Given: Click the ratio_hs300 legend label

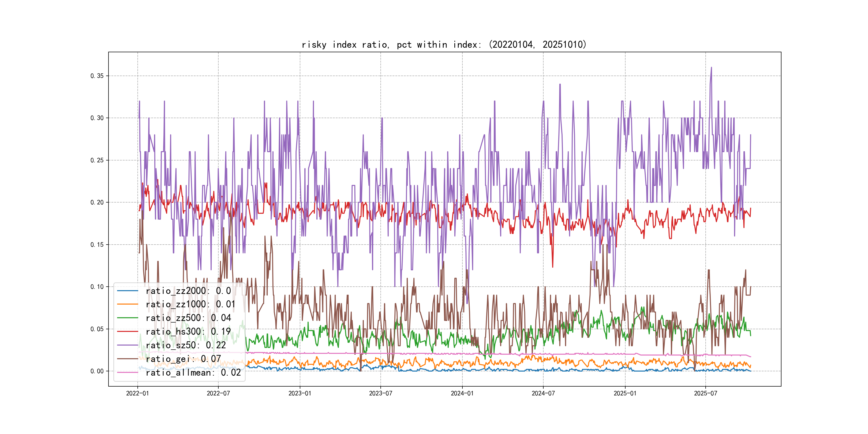Looking at the screenshot, I should click(188, 332).
